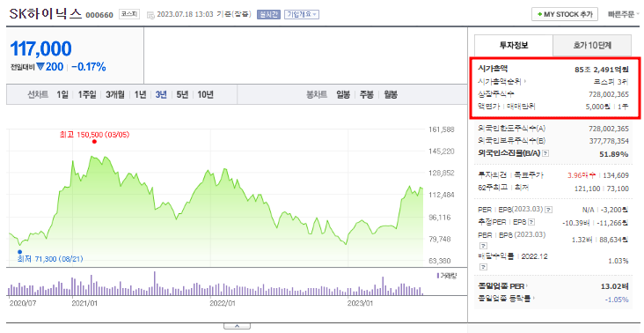This screenshot has height=333, width=644.
Task: Select the 10년 line chart period
Action: (205, 94)
